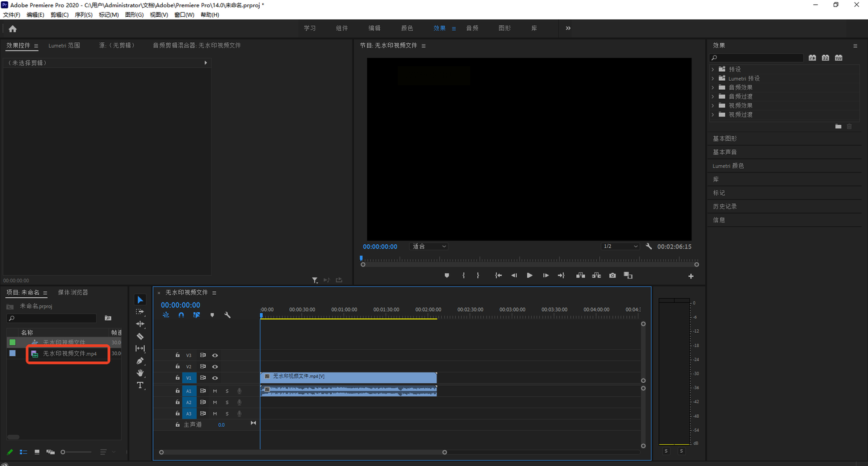Select the Pen tool
This screenshot has width=868, height=466.
[x=140, y=361]
